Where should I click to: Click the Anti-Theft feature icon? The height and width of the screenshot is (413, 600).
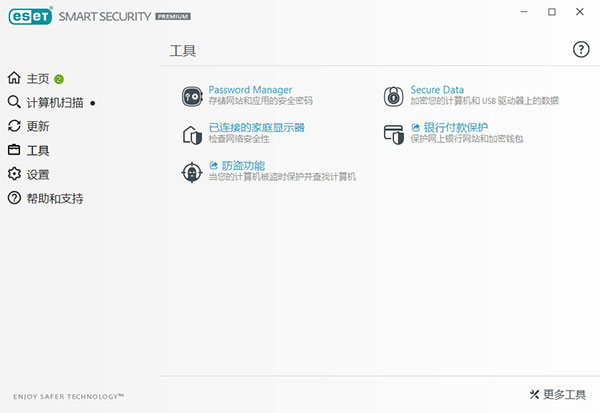[191, 172]
